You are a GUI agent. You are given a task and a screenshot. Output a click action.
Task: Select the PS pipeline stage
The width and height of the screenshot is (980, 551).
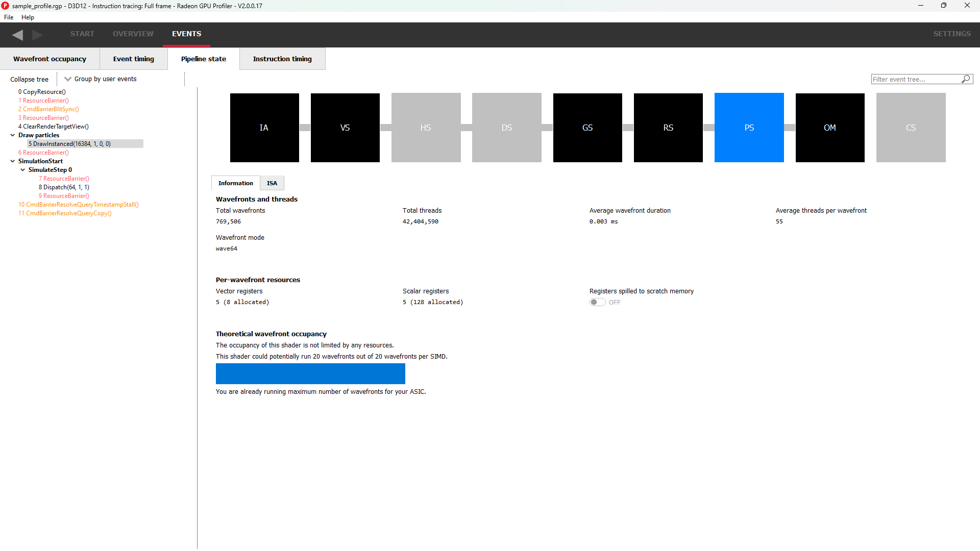tap(749, 128)
